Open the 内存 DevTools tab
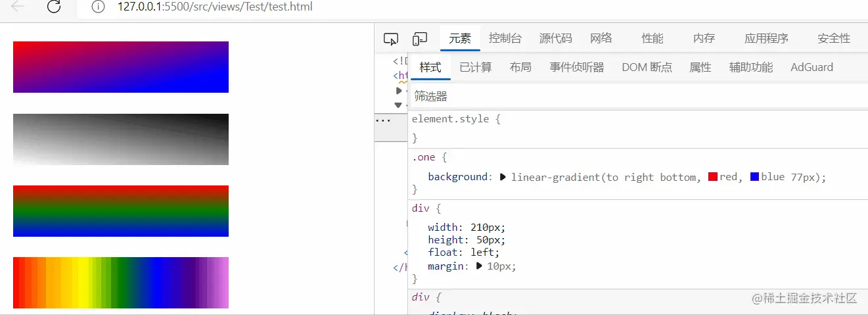The height and width of the screenshot is (315, 868). 704,39
